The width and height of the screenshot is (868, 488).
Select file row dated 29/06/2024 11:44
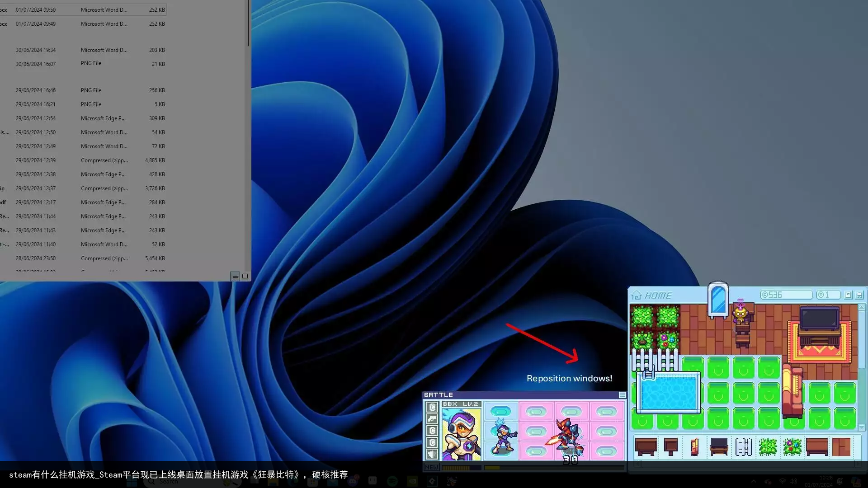[83, 216]
